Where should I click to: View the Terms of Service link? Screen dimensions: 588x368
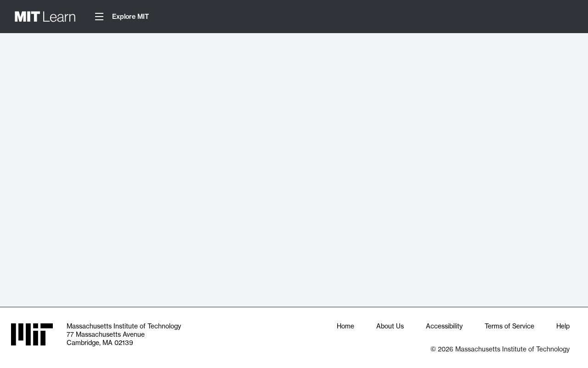point(509,326)
